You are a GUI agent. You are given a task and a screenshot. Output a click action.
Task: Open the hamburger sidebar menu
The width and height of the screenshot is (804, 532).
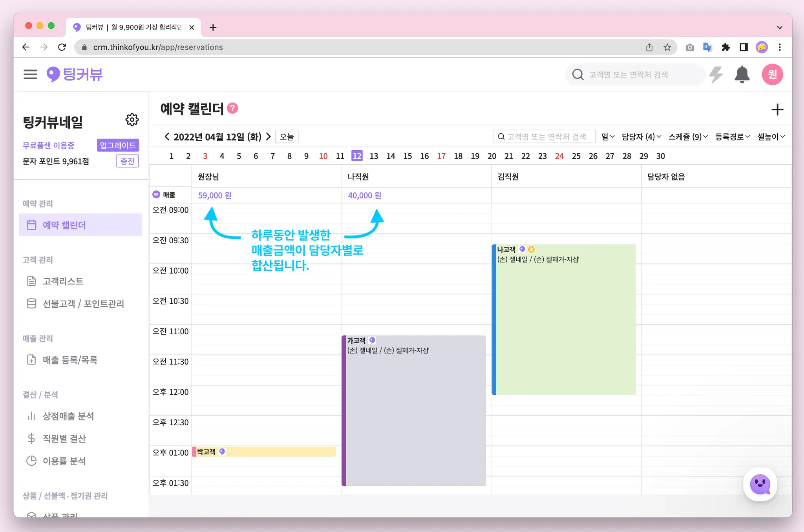pyautogui.click(x=30, y=74)
